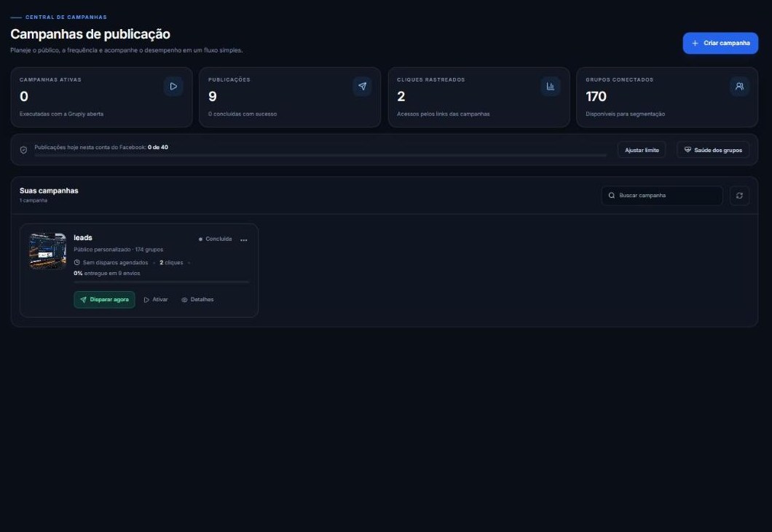Click the leads campaign title
Screen dimensions: 772x532
point(83,238)
